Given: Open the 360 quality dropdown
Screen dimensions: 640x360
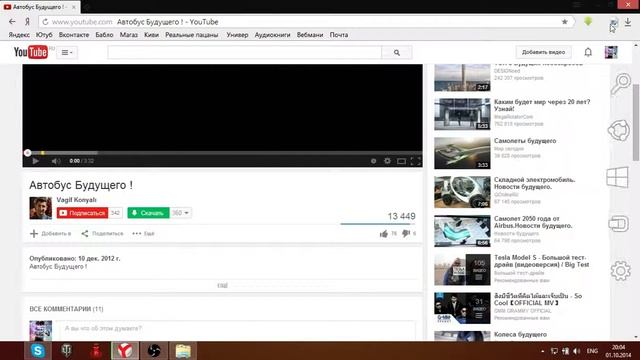Looking at the screenshot, I should pyautogui.click(x=180, y=213).
